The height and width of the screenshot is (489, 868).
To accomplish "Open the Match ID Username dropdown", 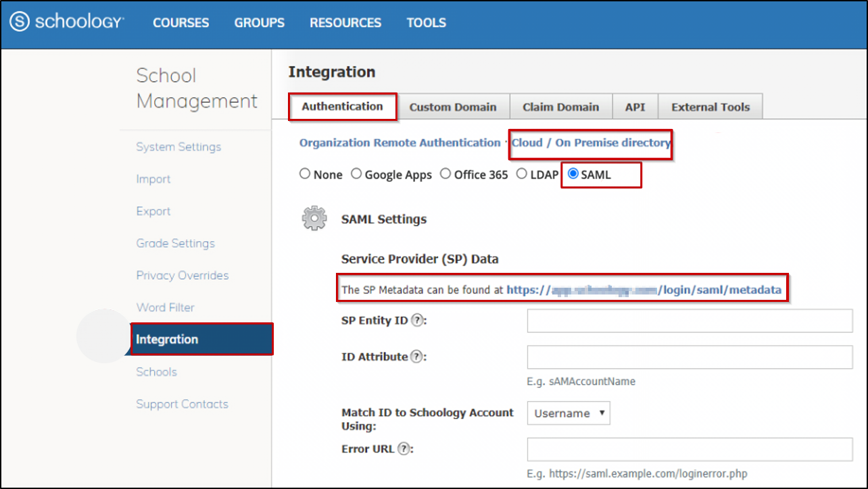I will coord(568,413).
